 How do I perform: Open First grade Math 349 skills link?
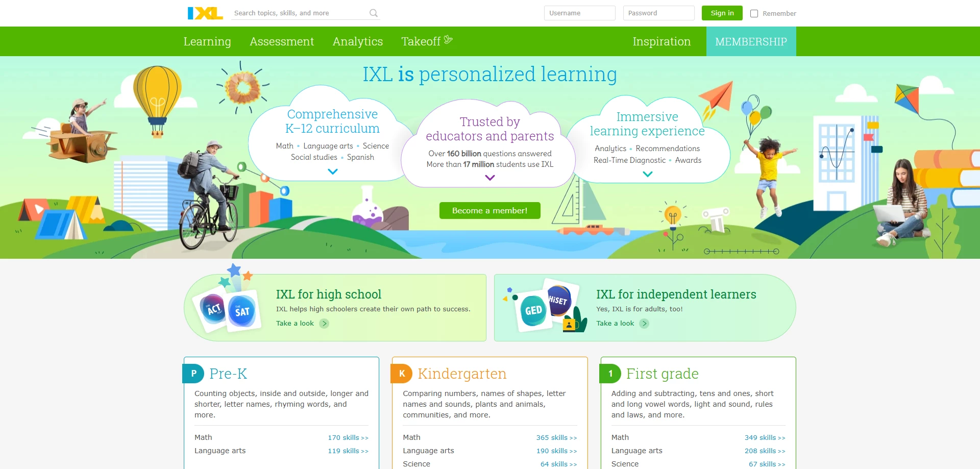(x=765, y=437)
